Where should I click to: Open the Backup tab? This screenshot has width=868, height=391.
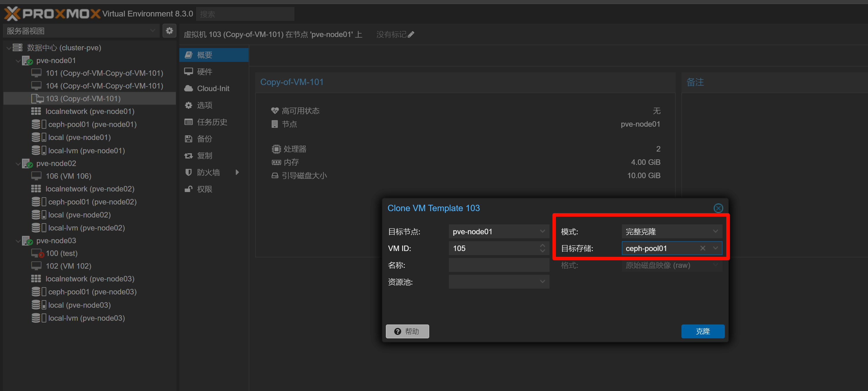click(x=214, y=139)
